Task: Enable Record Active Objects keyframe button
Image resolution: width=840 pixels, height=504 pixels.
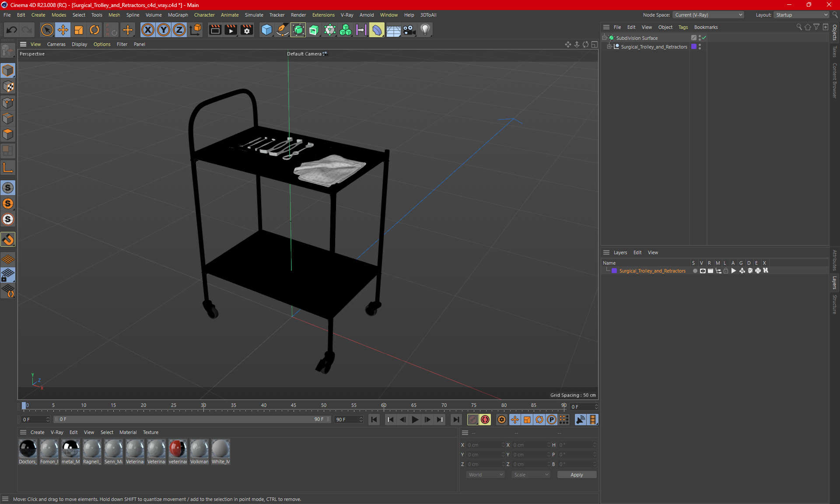Action: tap(473, 420)
